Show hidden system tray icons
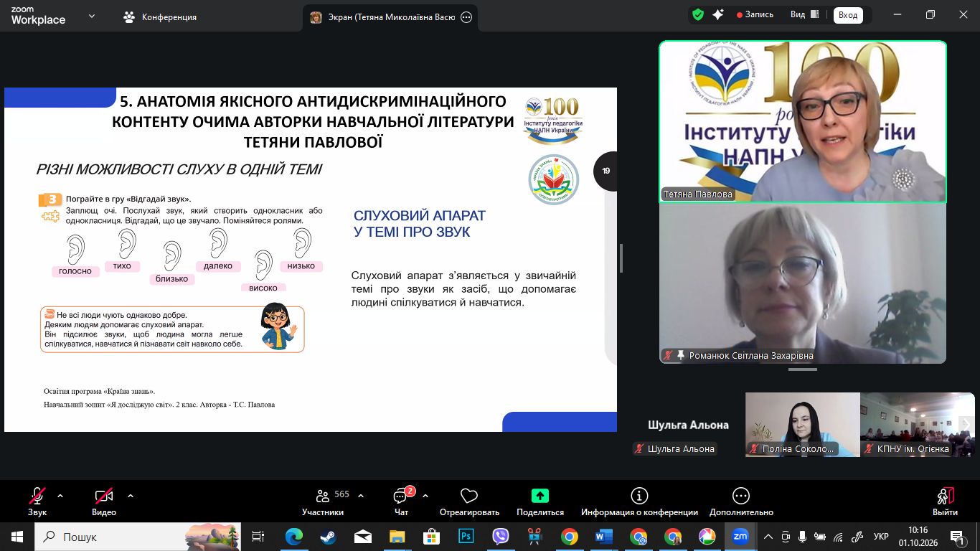This screenshot has width=980, height=551. pos(768,536)
